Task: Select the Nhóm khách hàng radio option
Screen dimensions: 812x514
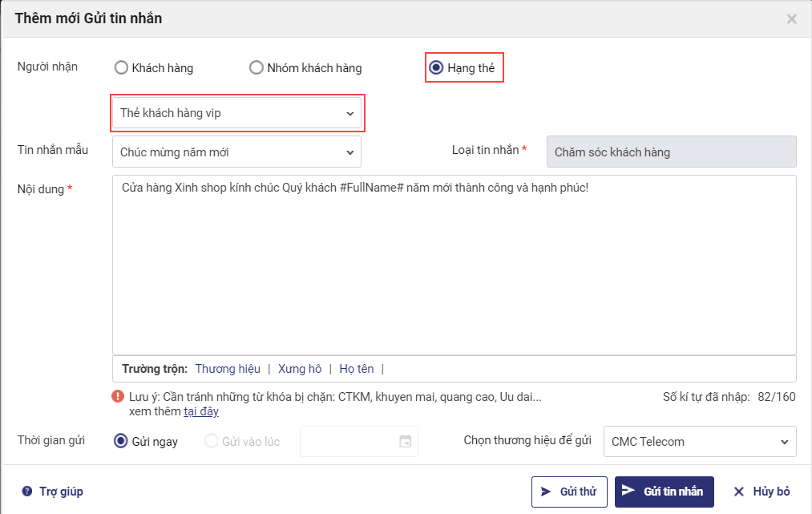Action: 257,68
